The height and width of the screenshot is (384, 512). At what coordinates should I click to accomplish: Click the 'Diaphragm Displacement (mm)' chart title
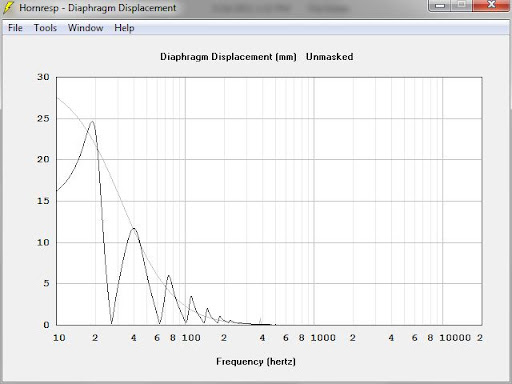click(228, 57)
